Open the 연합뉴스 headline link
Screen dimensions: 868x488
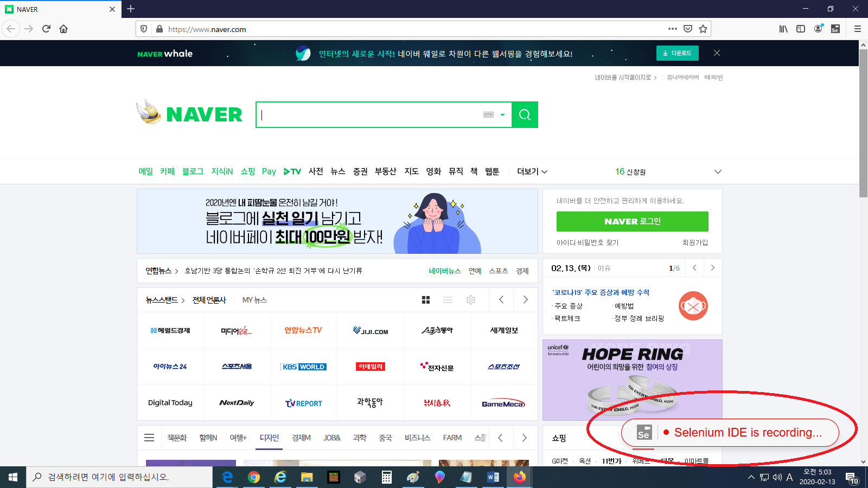tap(273, 271)
